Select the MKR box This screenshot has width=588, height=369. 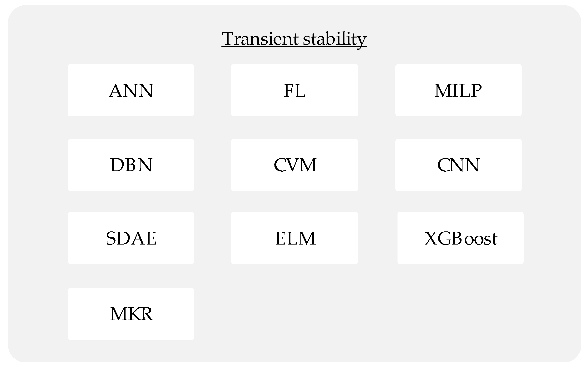pyautogui.click(x=131, y=314)
